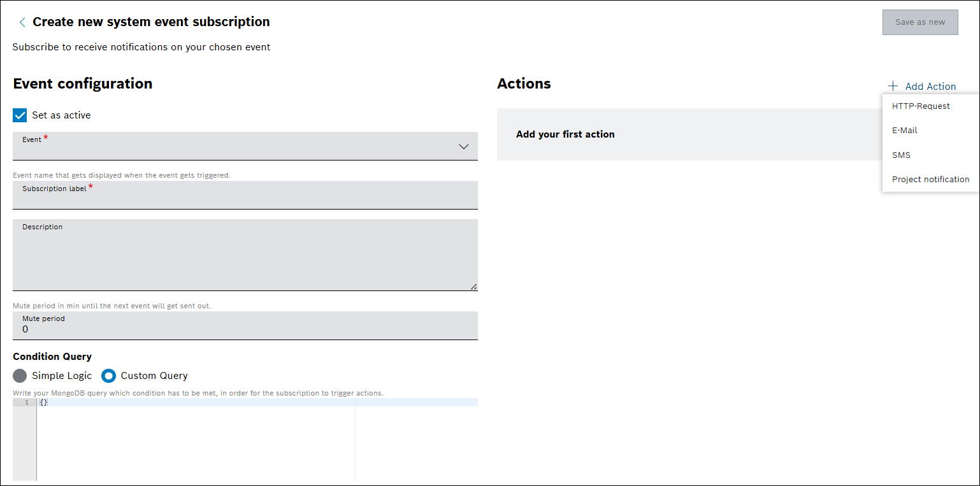Grab the Description resize handle corner
Image resolution: width=980 pixels, height=486 pixels.
(473, 287)
